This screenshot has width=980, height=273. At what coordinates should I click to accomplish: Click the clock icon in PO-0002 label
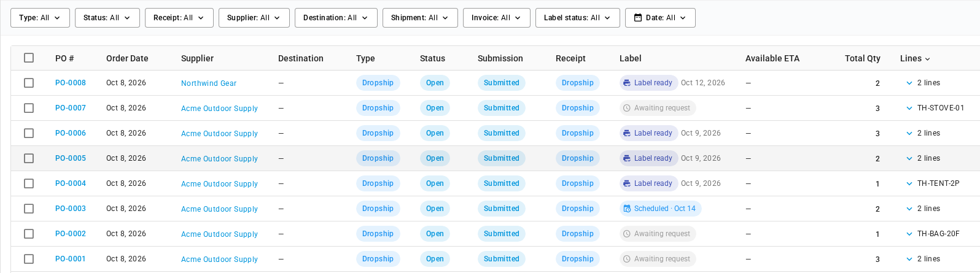(626, 234)
